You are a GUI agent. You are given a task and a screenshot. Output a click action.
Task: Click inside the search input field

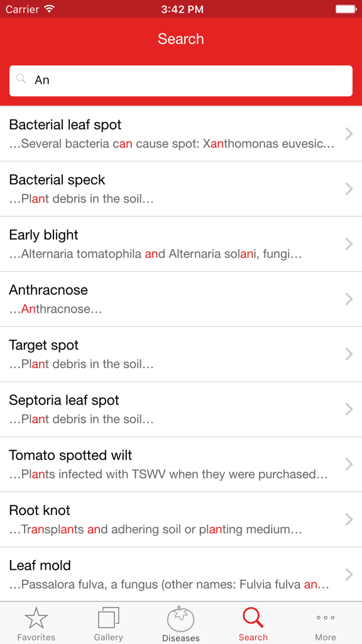181,80
